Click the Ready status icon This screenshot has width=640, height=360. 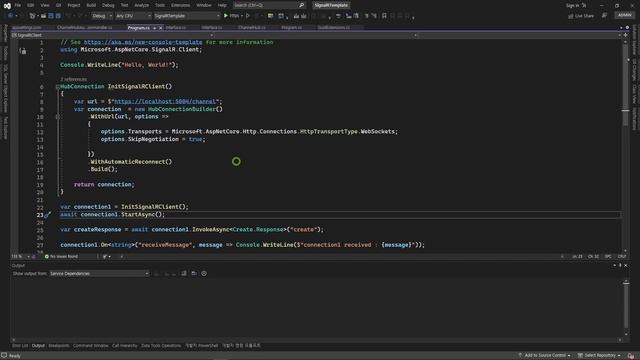coord(4,356)
